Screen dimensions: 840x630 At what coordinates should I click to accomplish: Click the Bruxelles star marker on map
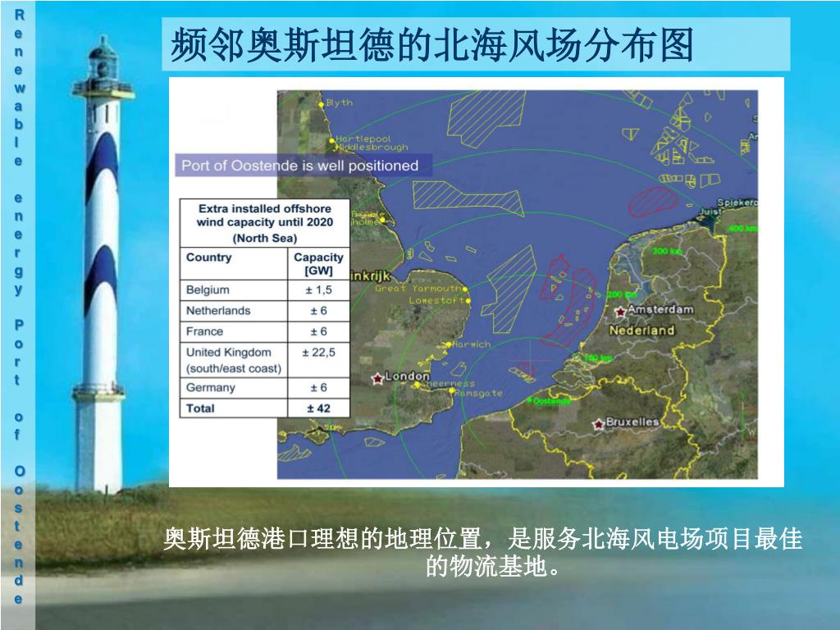598,424
